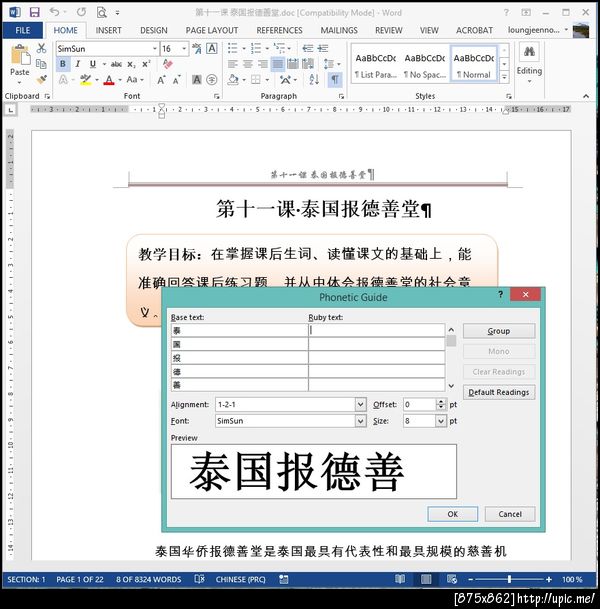This screenshot has height=609, width=600.
Task: Apply strikethrough formatting
Action: [116, 64]
